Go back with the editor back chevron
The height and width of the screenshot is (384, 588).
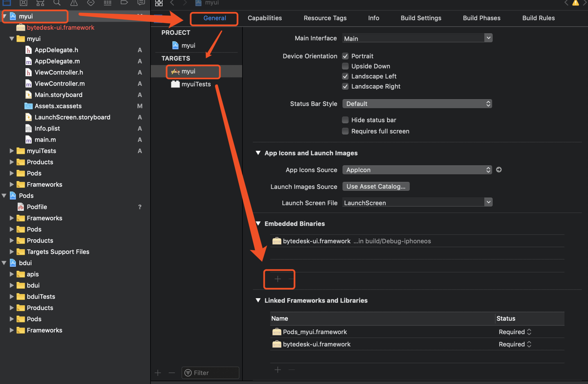pyautogui.click(x=173, y=3)
